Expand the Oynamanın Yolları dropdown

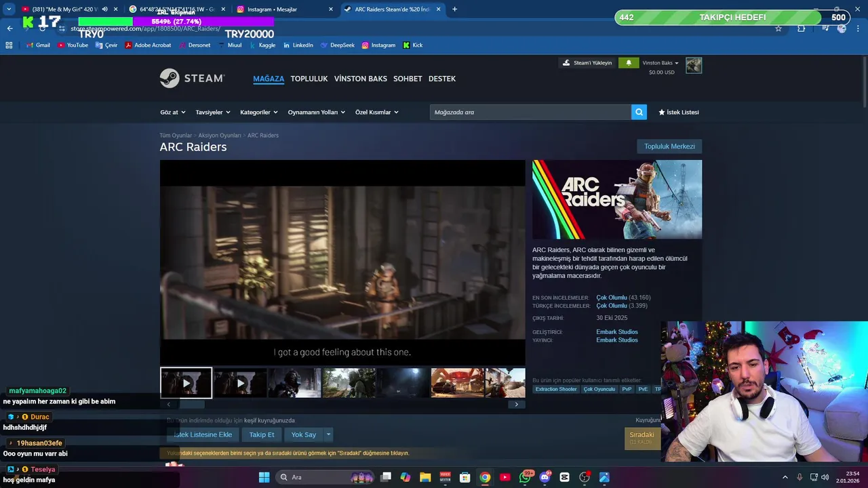[317, 113]
